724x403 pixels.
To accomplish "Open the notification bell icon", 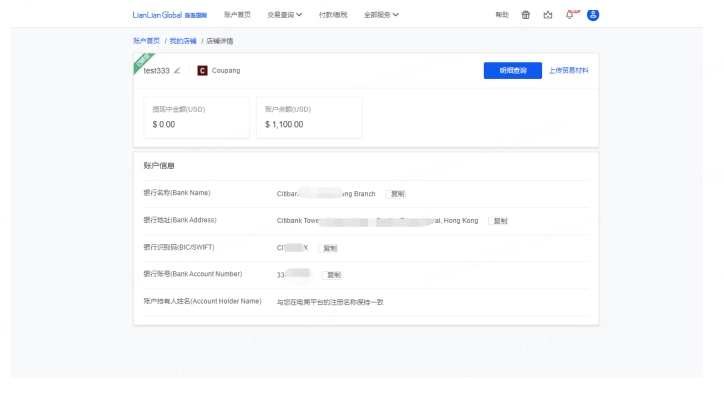I will tap(570, 15).
